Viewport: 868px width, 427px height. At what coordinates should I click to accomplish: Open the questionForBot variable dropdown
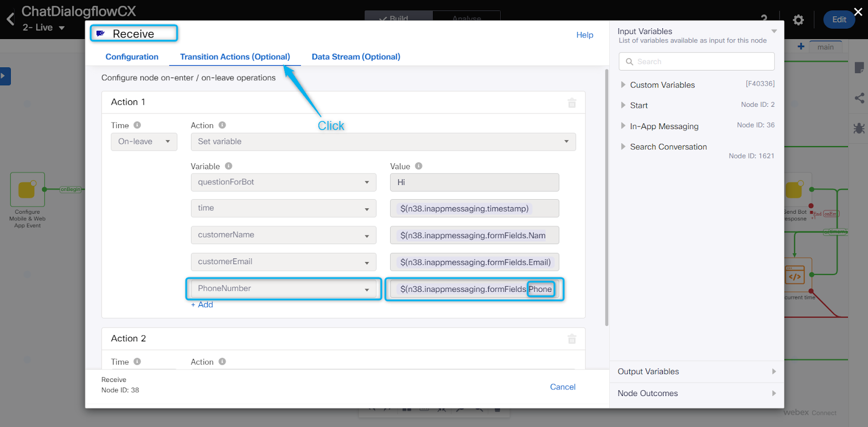point(283,182)
